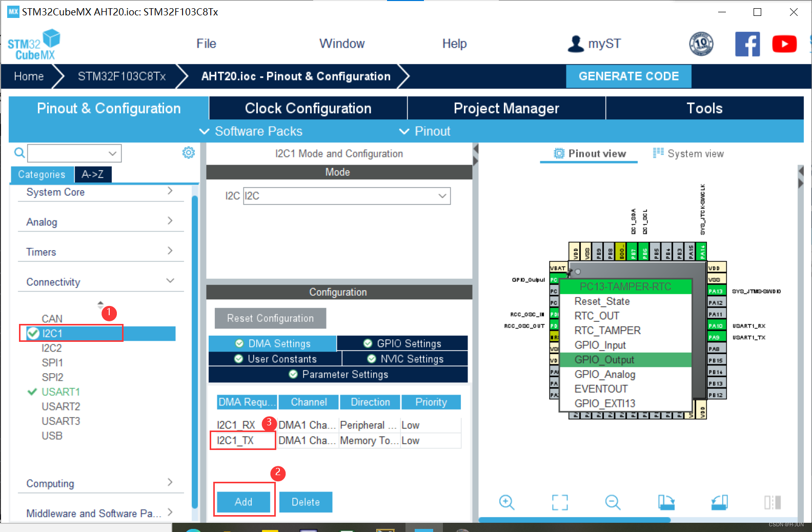Fit the pinout chip to view
Image resolution: width=812 pixels, height=532 pixels.
coord(560,502)
